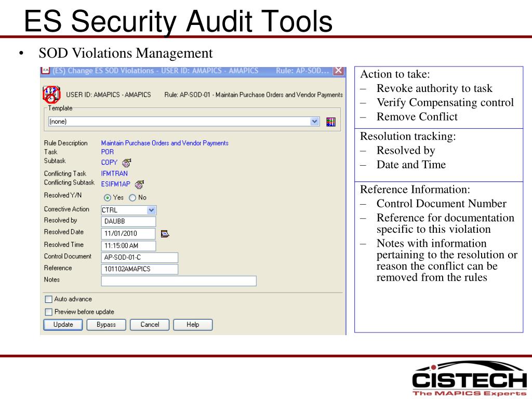Click the SOD violation icon beside USER ID
Screen dimensions: 532x399
coord(51,95)
